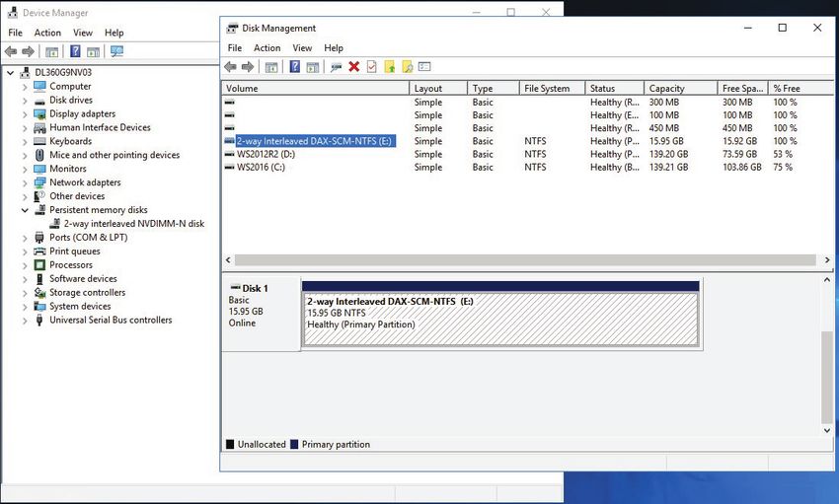Expand Network adapters node
The image size is (839, 504).
(x=25, y=182)
